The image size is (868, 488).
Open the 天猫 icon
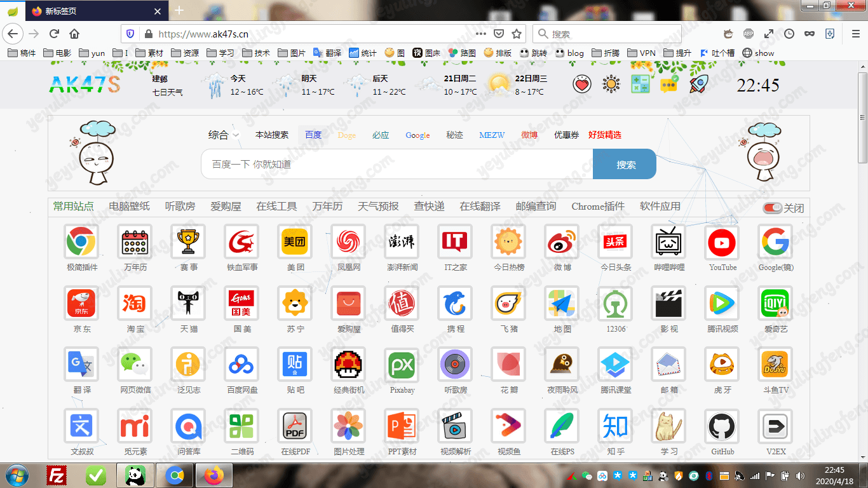pos(188,304)
